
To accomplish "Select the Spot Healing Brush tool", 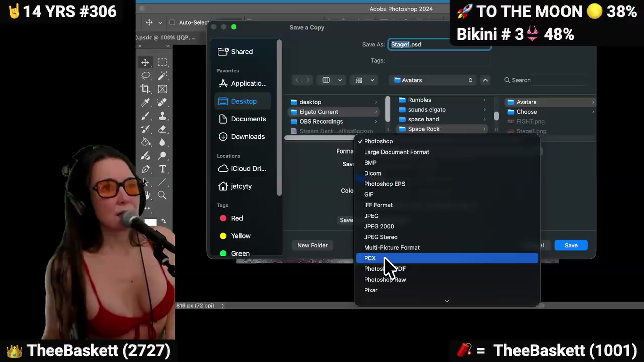I will (x=162, y=102).
